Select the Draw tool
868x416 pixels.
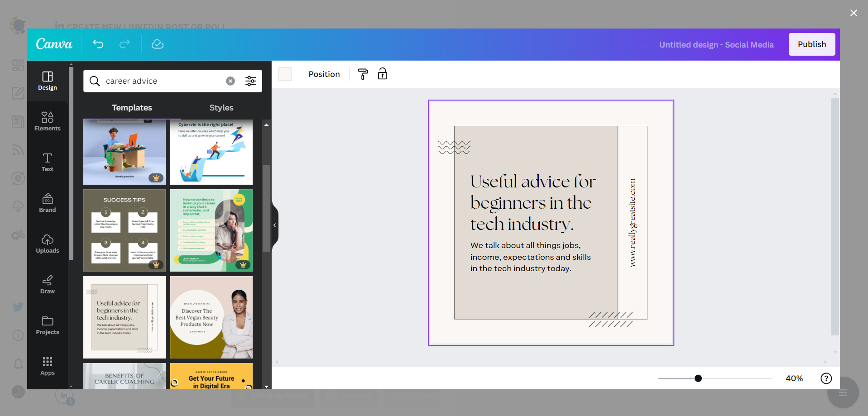point(47,284)
